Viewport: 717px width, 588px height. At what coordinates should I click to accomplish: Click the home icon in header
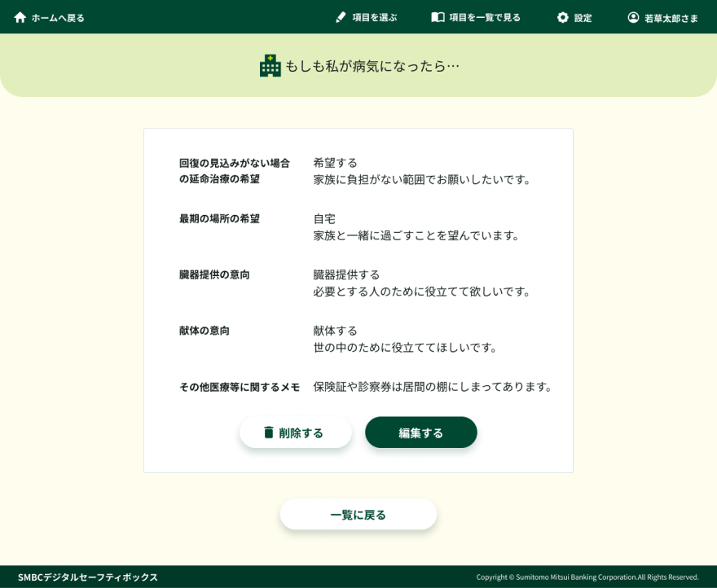pos(20,17)
